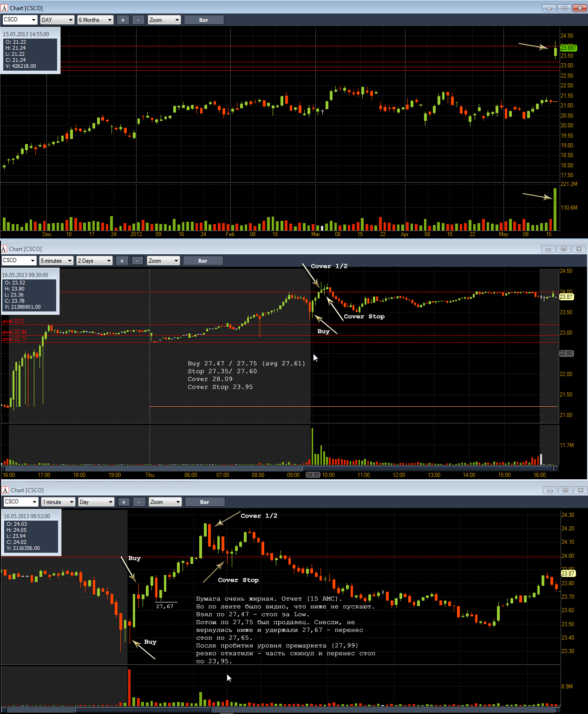Click 23.887 price tag on daily chart

(568, 48)
